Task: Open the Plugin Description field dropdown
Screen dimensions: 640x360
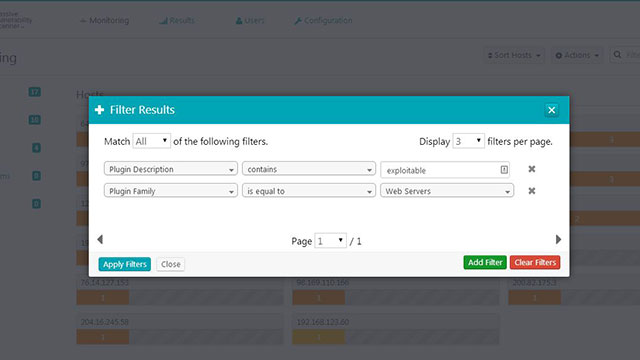Action: click(171, 169)
